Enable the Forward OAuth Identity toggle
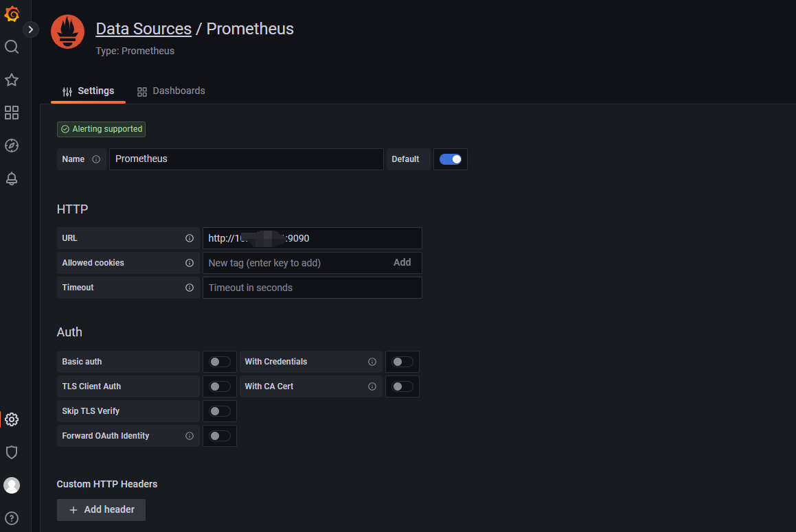796x532 pixels. tap(220, 436)
